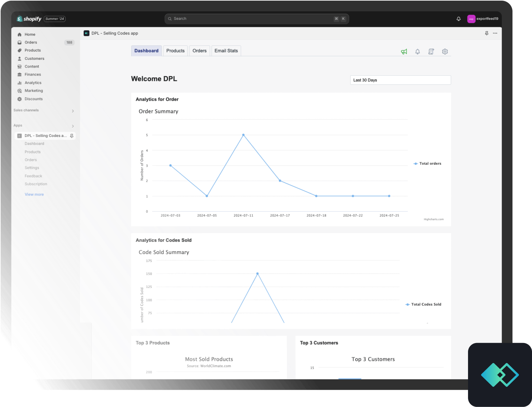Image resolution: width=532 pixels, height=407 pixels.
Task: Click the green megaphone announcements icon
Action: 404,52
